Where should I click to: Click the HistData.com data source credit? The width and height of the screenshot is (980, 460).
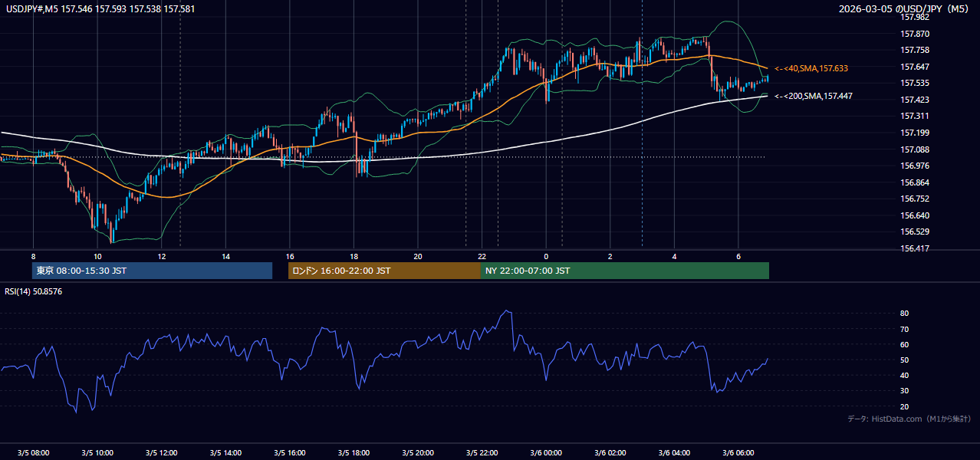pos(909,419)
